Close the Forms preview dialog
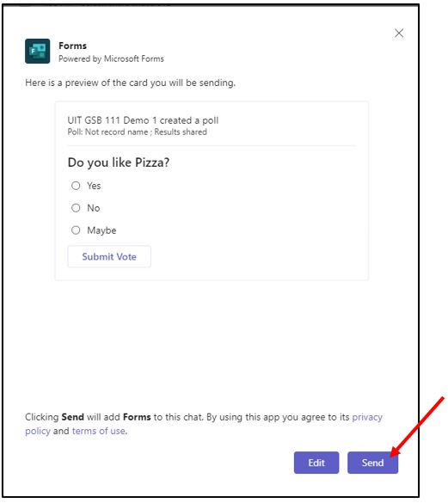Viewport: 448px width, 503px height. coord(399,33)
